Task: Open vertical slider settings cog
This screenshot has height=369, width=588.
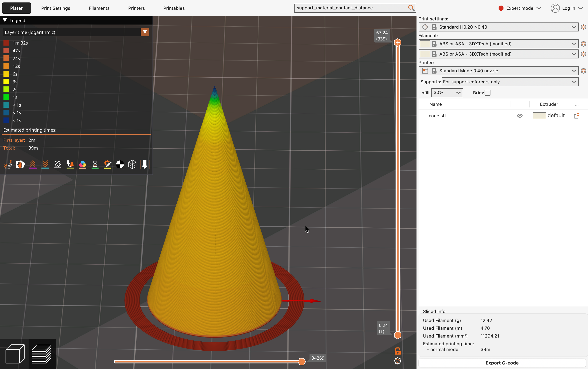Action: [398, 361]
